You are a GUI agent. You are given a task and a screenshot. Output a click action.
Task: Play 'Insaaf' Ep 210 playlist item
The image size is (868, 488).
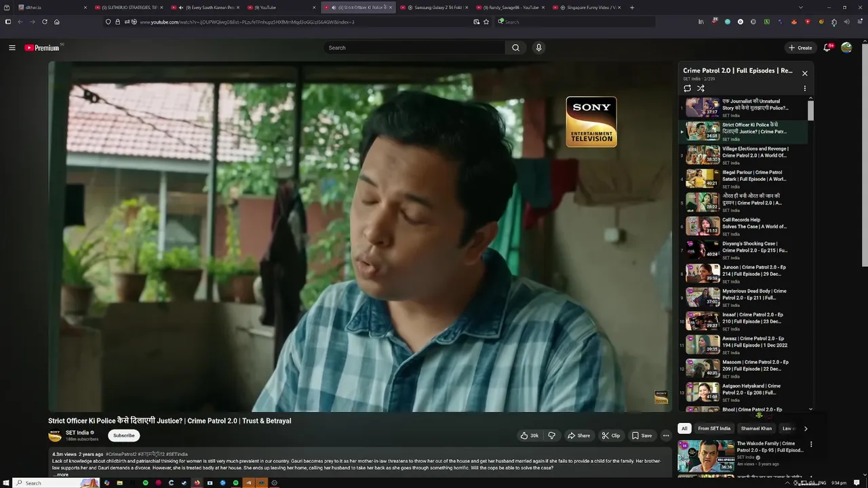coord(745,321)
